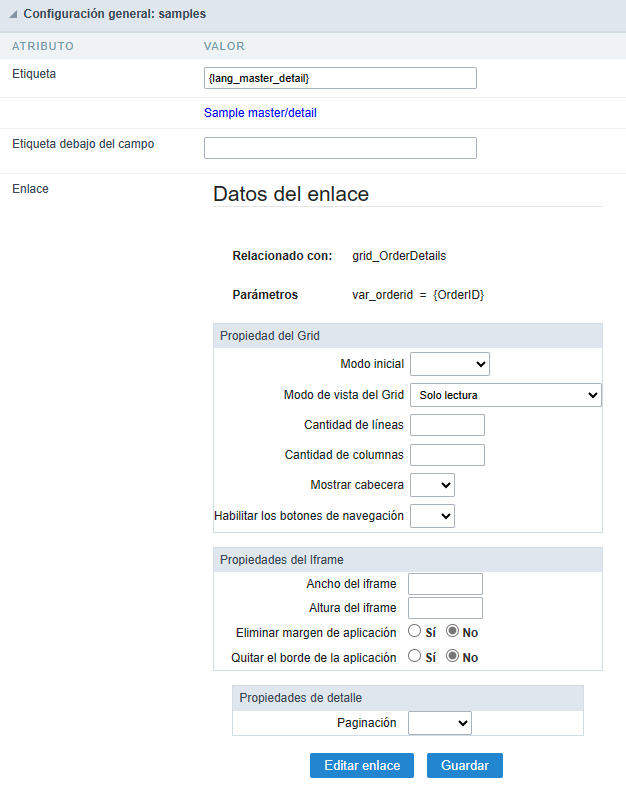Image resolution: width=626 pixels, height=792 pixels.
Task: Open the Modo inicial dropdown
Action: point(449,364)
